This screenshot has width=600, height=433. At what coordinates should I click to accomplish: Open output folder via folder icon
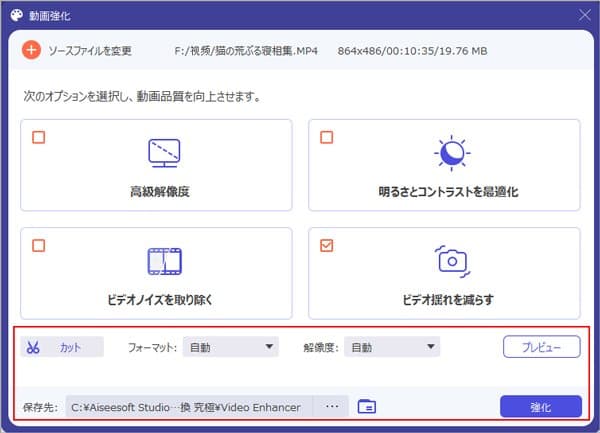pyautogui.click(x=367, y=406)
